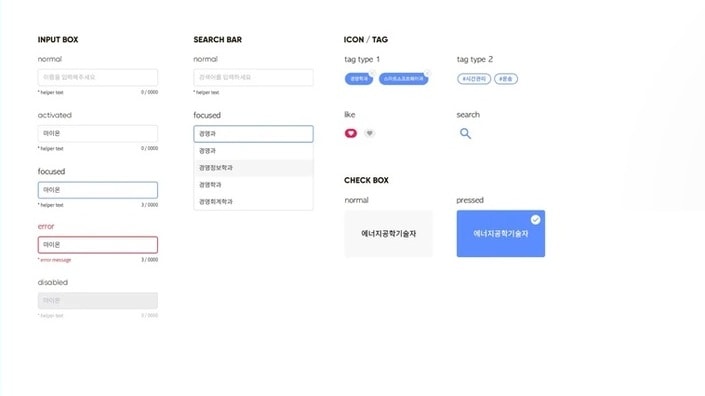Choose the 경영학과 suggestion in the list
Viewport: 705px width, 396px height.
click(253, 185)
